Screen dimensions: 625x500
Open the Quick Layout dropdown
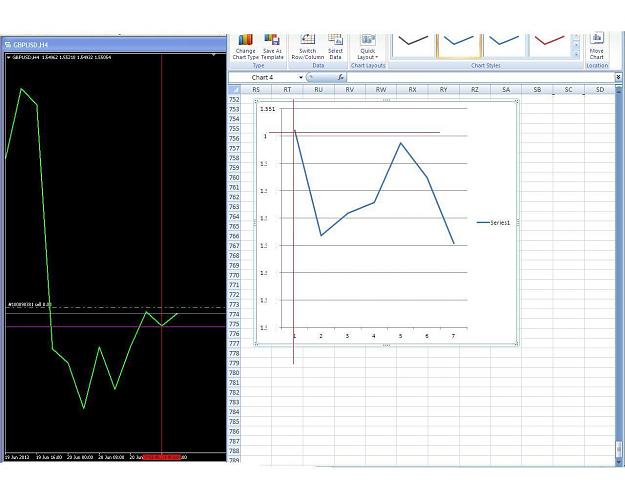[368, 47]
